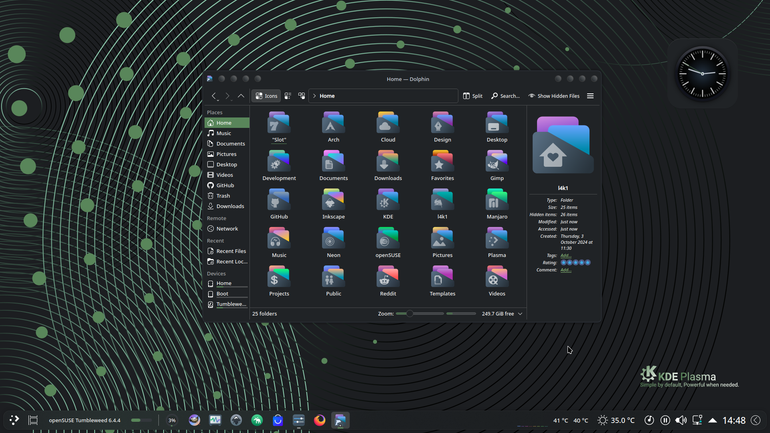Open the Boot device in sidebar

tap(227, 294)
